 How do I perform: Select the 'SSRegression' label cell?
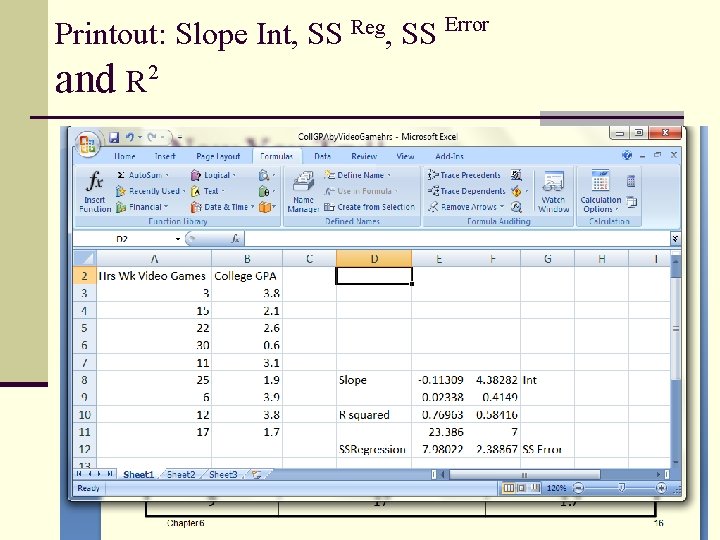(x=374, y=449)
